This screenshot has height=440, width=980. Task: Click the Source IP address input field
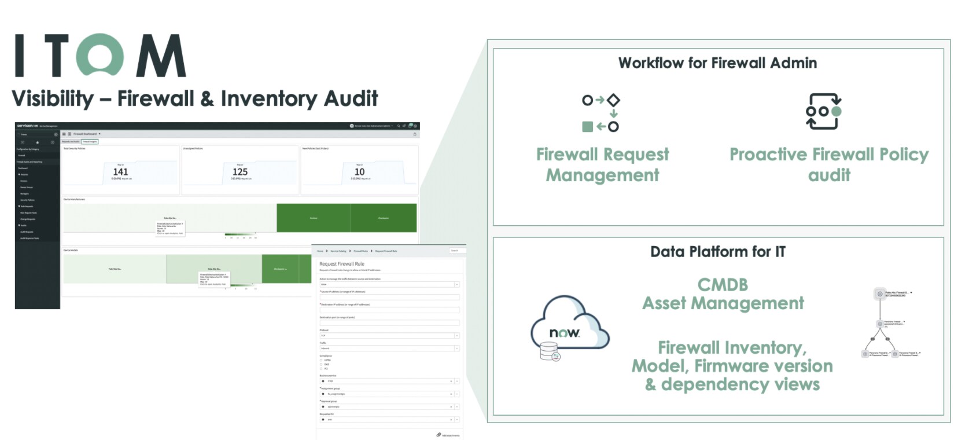(x=390, y=297)
